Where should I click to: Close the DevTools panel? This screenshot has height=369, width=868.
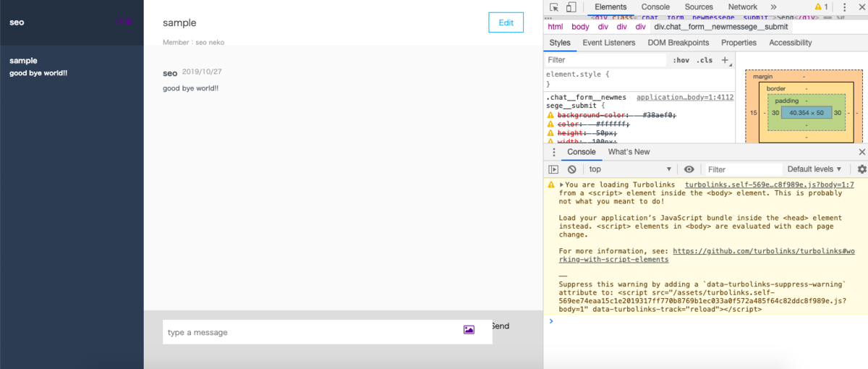(861, 7)
